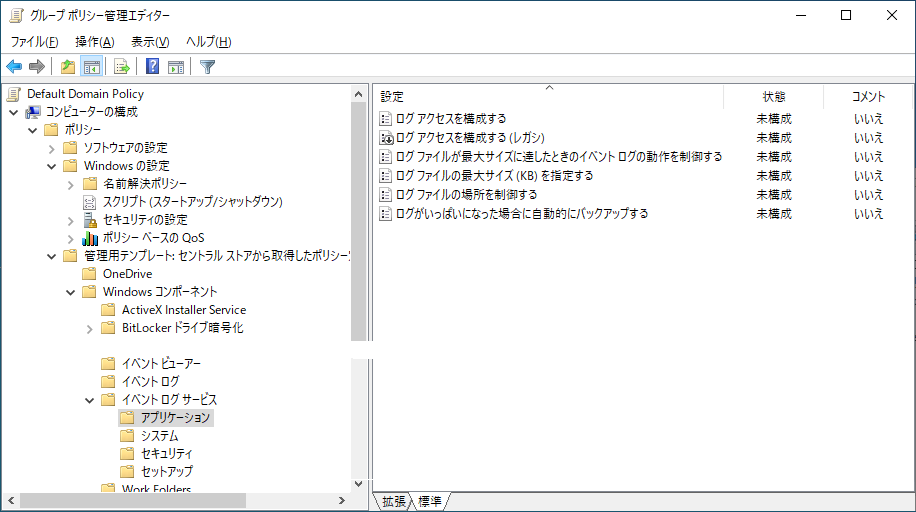The width and height of the screenshot is (916, 512).
Task: Open Help via the blue question mark icon
Action: pyautogui.click(x=152, y=67)
